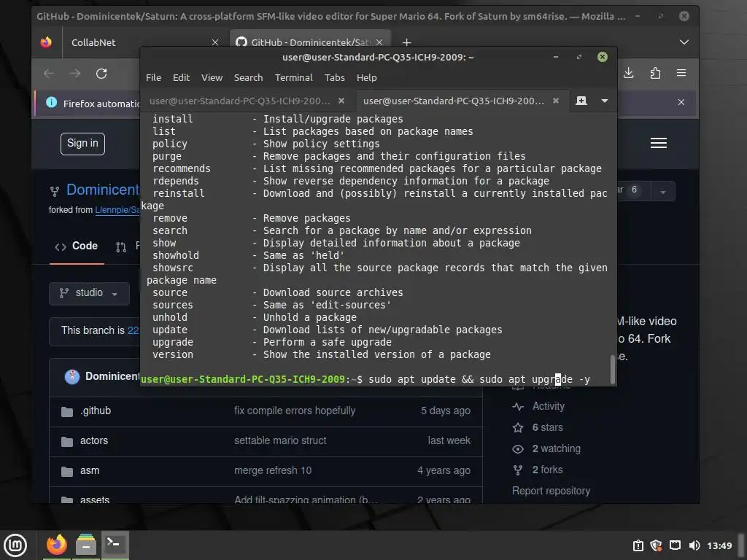Close the second terminal tab
Screen dimensions: 747x560
click(x=555, y=101)
